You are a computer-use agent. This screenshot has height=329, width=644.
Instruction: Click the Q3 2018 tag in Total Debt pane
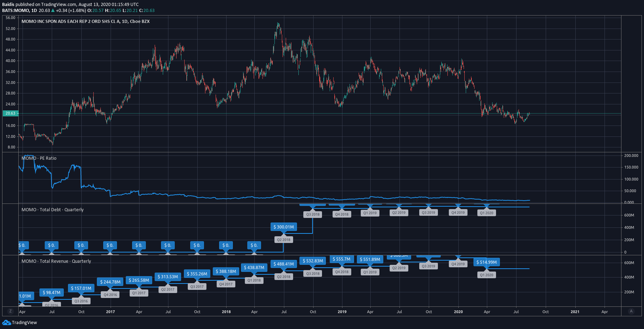pos(313,214)
